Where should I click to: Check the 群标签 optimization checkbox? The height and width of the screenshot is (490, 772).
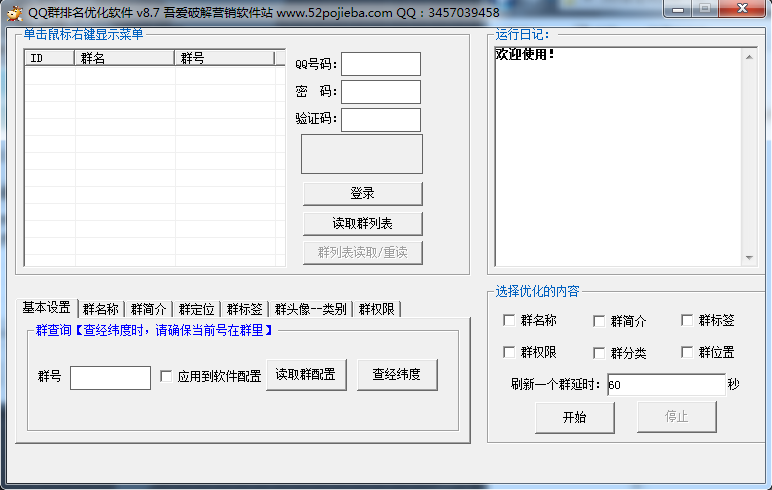tap(687, 321)
